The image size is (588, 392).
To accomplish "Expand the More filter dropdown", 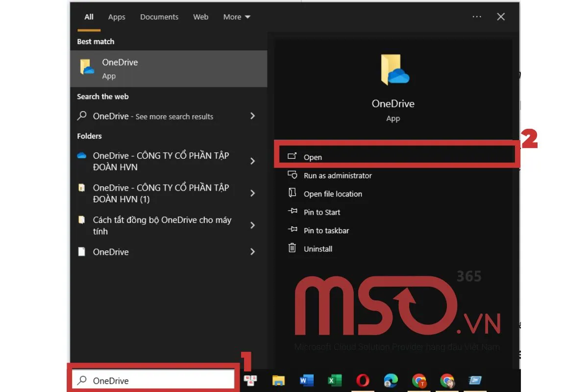I will [x=237, y=17].
